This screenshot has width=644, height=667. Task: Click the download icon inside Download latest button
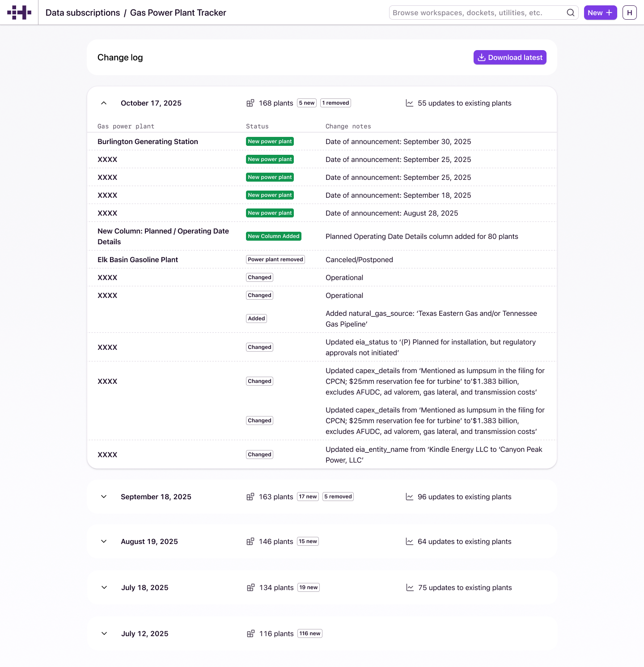482,57
